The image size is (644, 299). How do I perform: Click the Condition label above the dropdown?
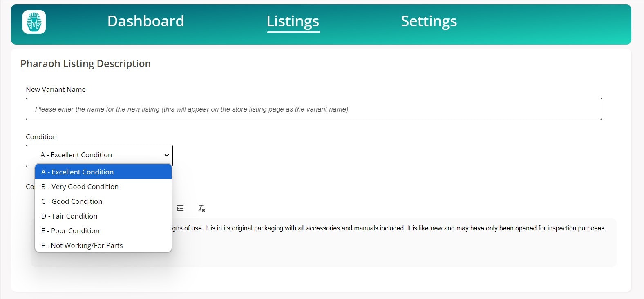41,137
